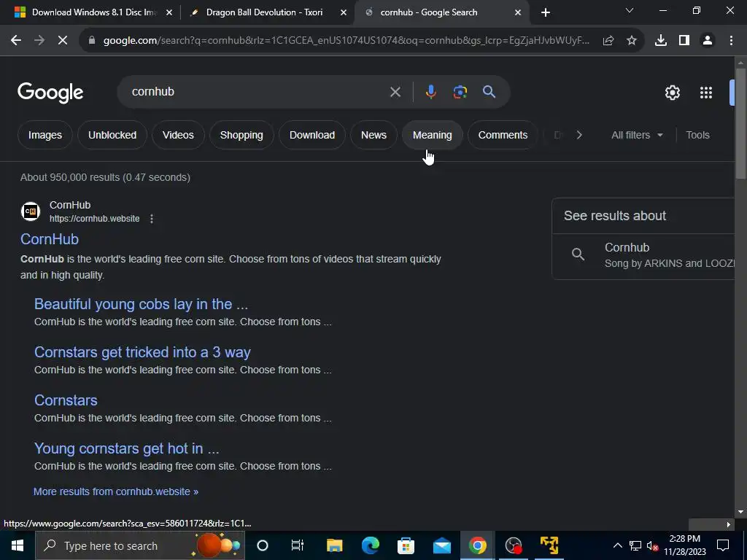Filter results by Shopping
The width and height of the screenshot is (747, 560).
(241, 135)
